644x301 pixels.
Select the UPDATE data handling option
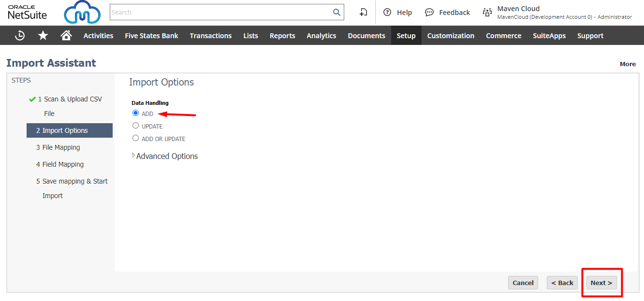click(136, 126)
